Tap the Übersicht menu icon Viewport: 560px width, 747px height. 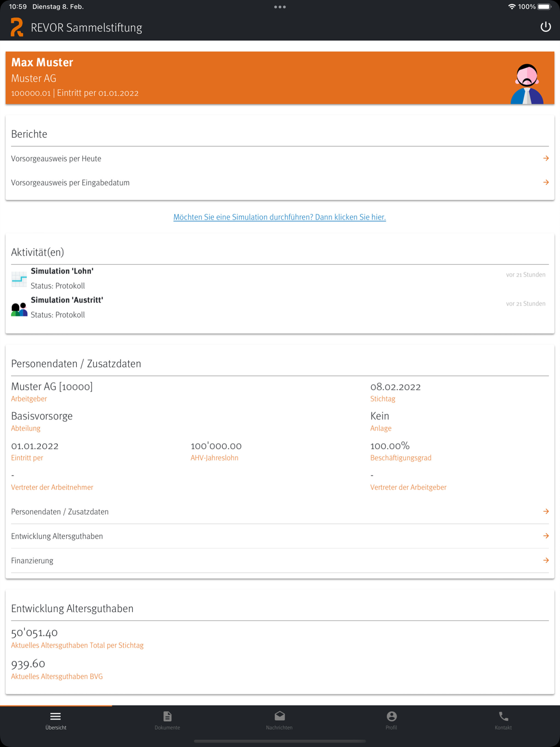click(x=55, y=716)
